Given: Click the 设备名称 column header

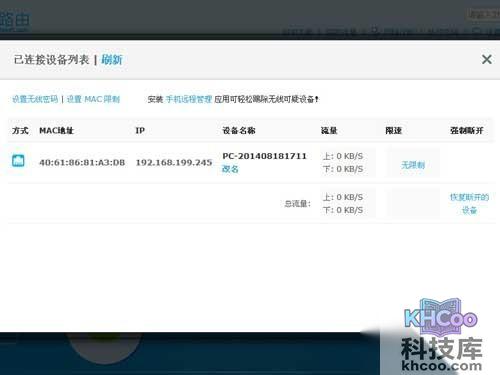Looking at the screenshot, I should (x=239, y=130).
